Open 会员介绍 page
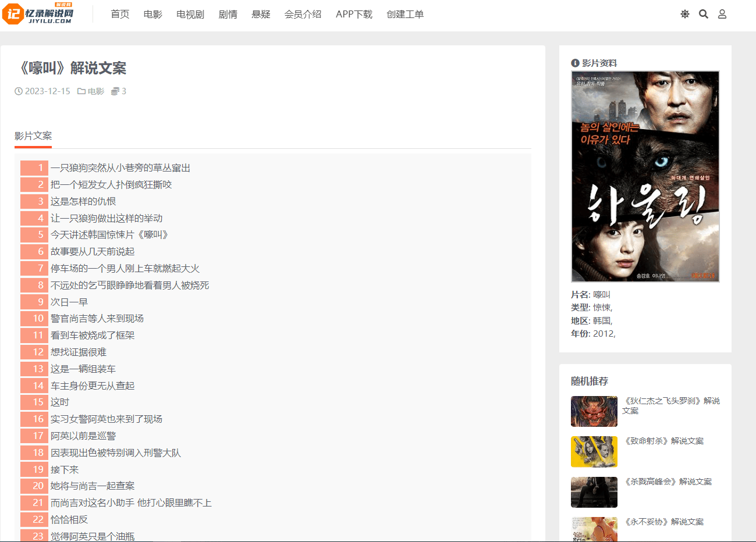Screen dimensions: 756x542 click(x=303, y=14)
